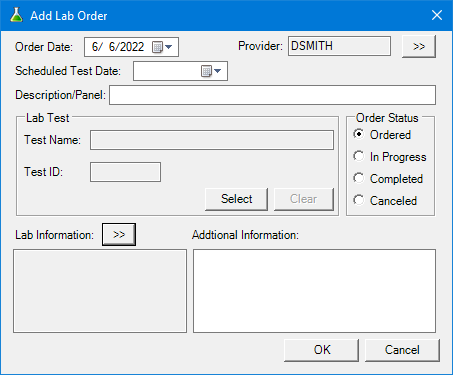453x375 pixels.
Task: Click the Provider field showing DSMITH
Action: click(339, 46)
